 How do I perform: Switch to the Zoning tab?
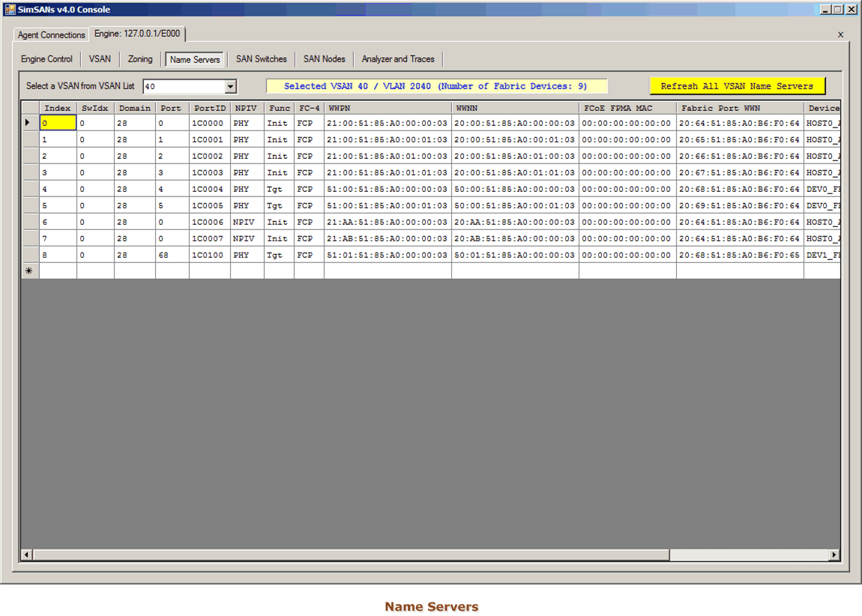[140, 59]
